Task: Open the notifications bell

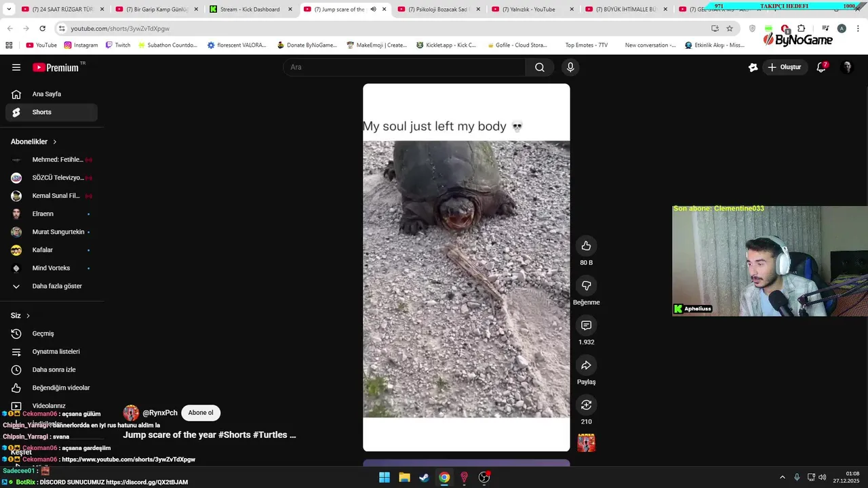Action: click(x=821, y=67)
